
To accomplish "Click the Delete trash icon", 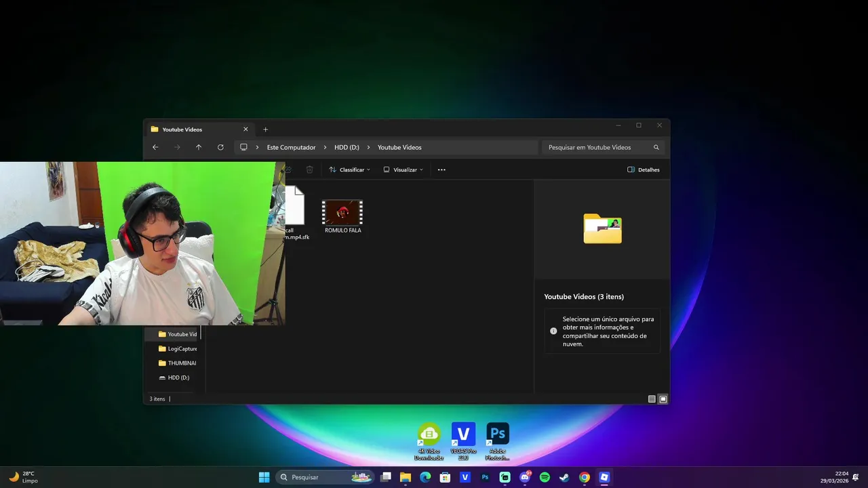I will 310,169.
